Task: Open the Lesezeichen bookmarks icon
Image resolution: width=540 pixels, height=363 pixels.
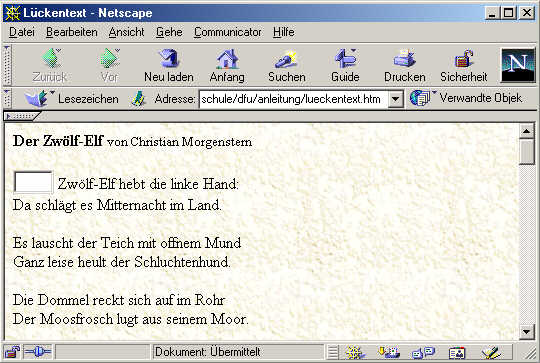Action: pyautogui.click(x=36, y=98)
